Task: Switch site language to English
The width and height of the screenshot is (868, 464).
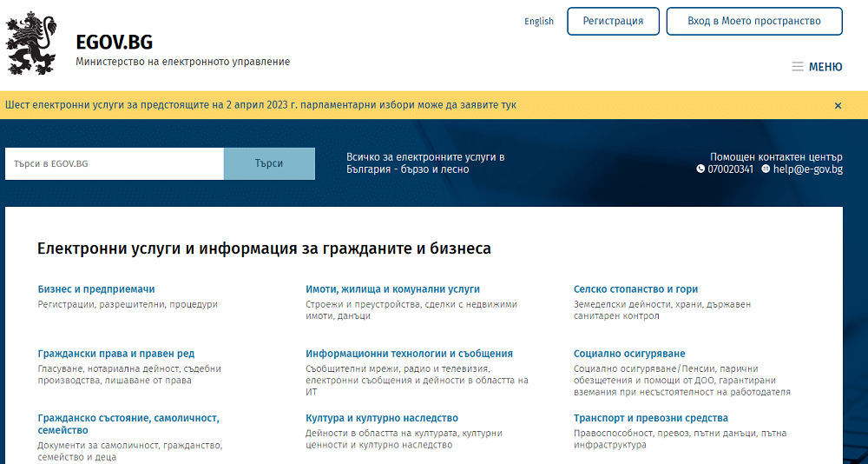Action: coord(538,22)
